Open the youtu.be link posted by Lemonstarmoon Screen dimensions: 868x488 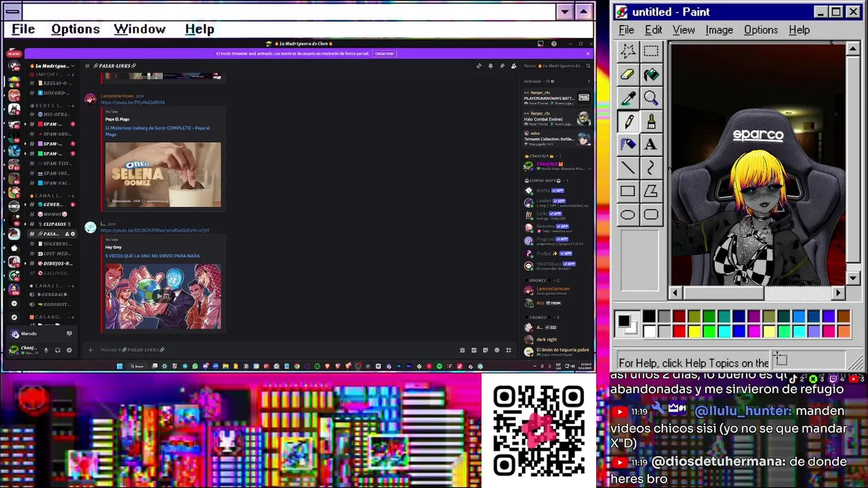coord(132,102)
